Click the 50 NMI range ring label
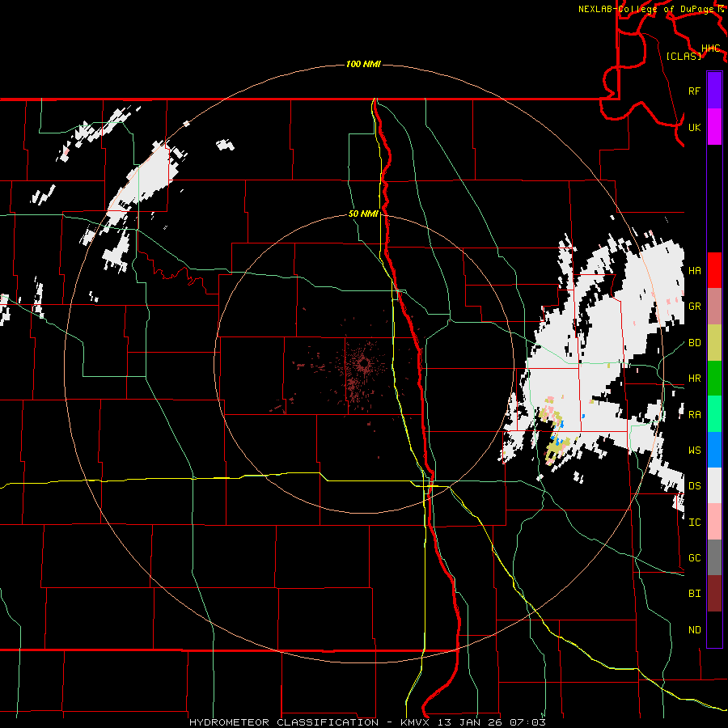728x728 pixels. [363, 214]
